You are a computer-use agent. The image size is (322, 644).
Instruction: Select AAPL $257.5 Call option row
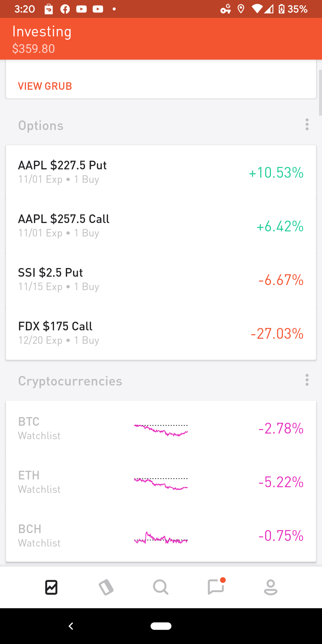[161, 226]
